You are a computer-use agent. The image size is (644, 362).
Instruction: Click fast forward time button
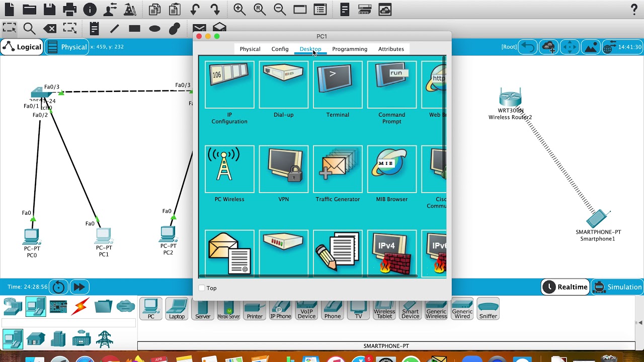click(79, 287)
